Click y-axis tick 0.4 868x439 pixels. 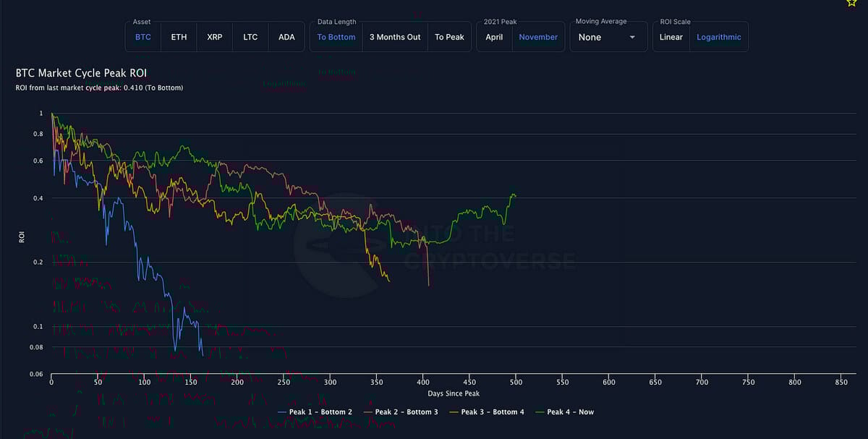(38, 197)
